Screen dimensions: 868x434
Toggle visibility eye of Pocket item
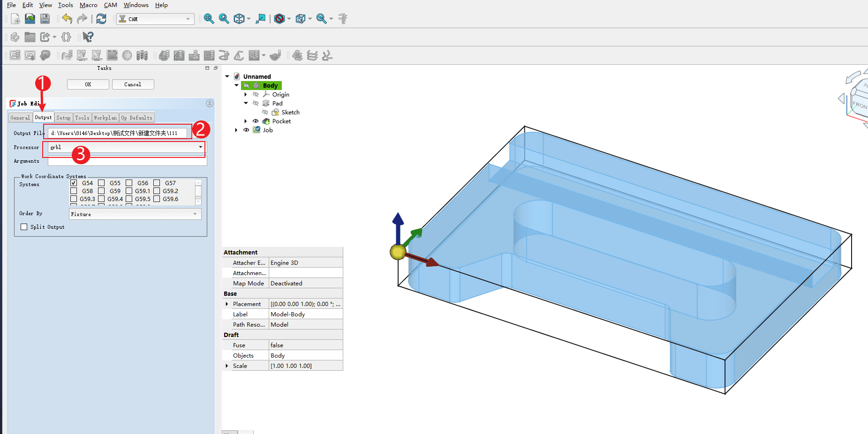tap(256, 121)
